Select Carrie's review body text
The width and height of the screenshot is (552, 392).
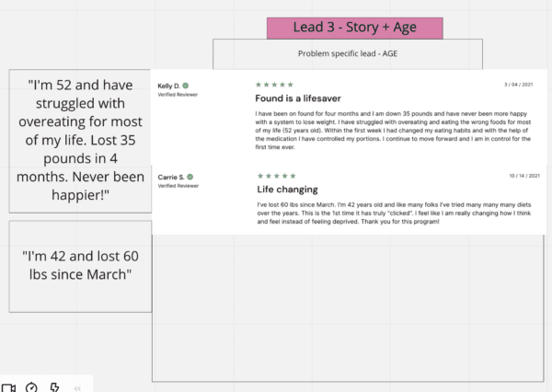point(394,213)
